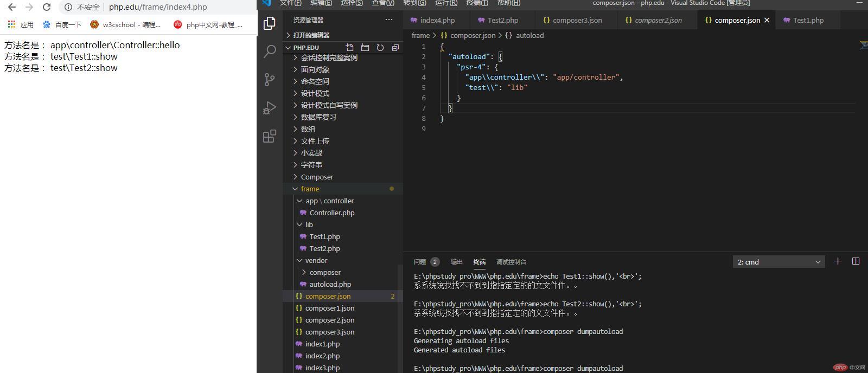Click the Collapse Folders icon in the Explorer

point(395,48)
